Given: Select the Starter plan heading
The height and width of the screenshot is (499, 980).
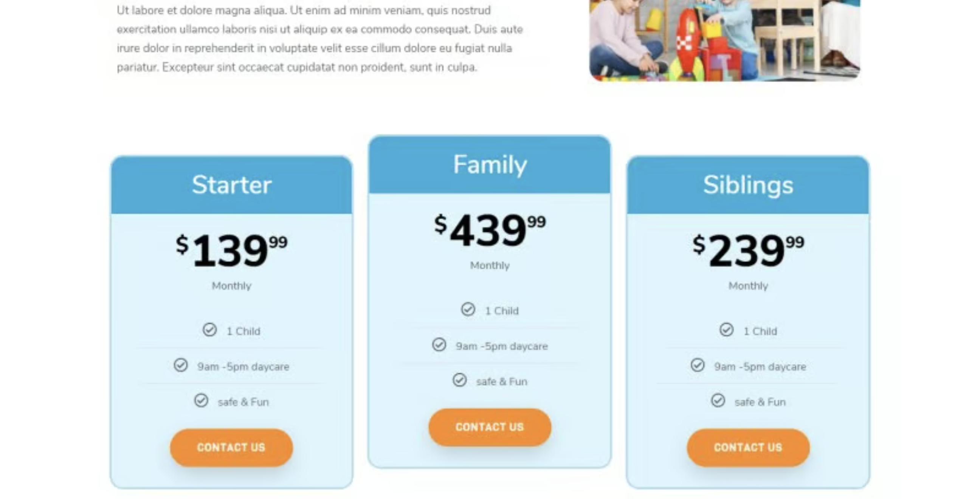Looking at the screenshot, I should tap(232, 185).
